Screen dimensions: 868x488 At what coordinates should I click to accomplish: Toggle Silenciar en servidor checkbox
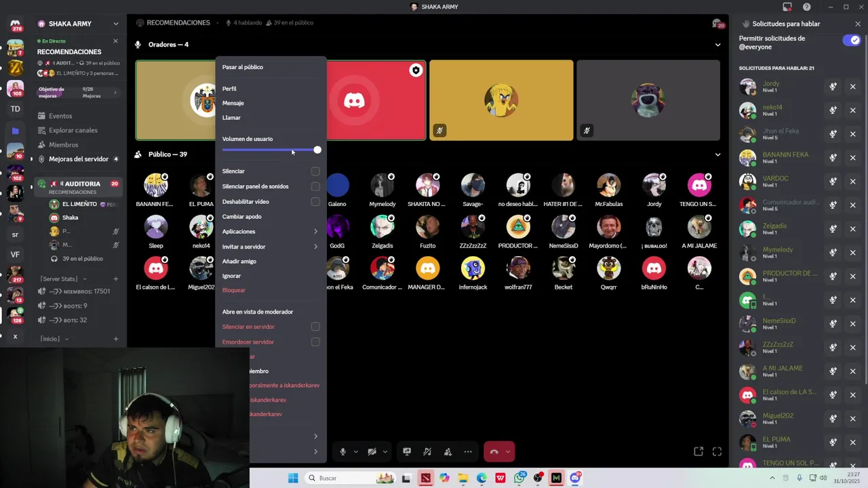315,327
